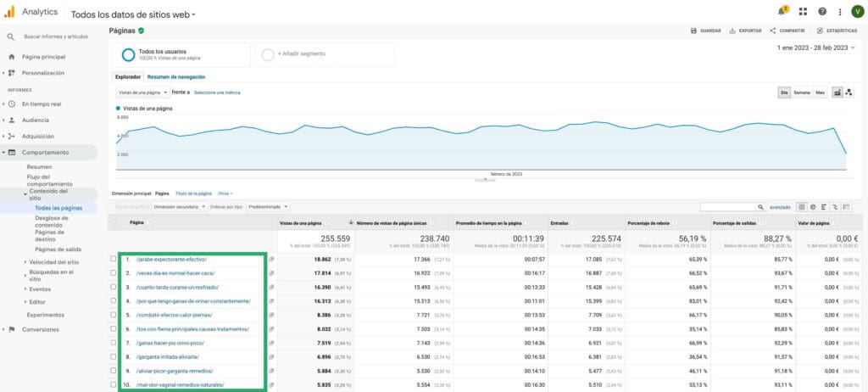The width and height of the screenshot is (868, 392).
Task: Tick the checkbox for /veces-dia-es-normal-hacer-caca/
Action: [114, 273]
